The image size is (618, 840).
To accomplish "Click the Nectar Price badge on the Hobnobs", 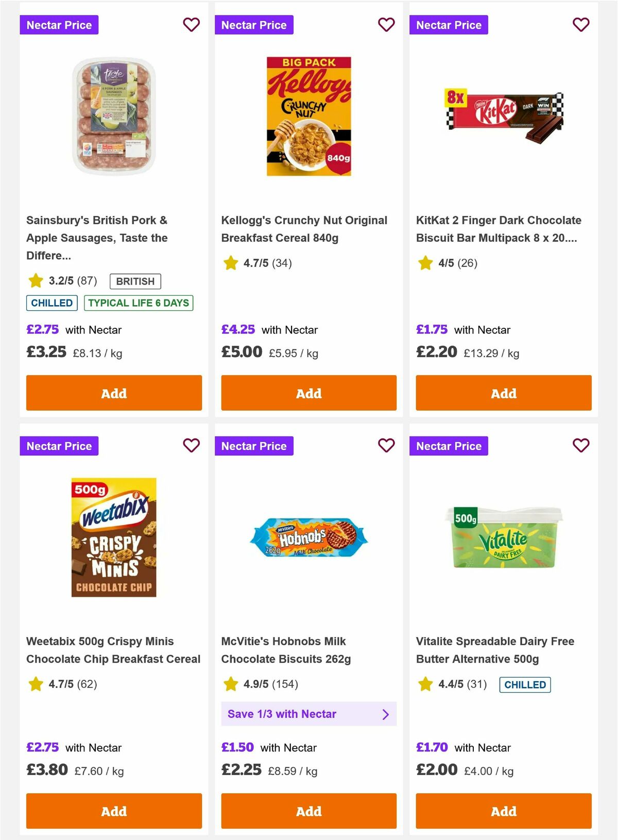I will coord(254,446).
